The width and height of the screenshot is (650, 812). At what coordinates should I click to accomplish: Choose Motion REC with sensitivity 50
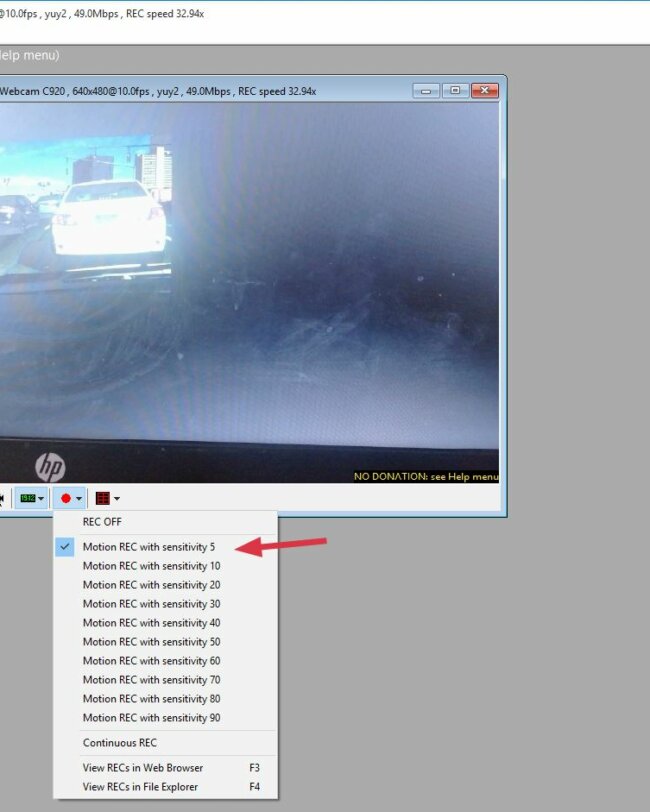tap(166, 642)
